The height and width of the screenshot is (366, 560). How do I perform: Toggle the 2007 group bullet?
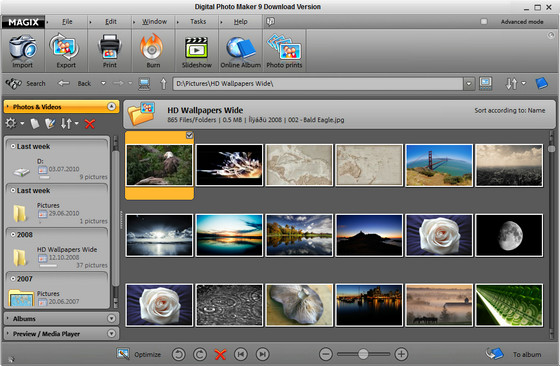tap(13, 279)
